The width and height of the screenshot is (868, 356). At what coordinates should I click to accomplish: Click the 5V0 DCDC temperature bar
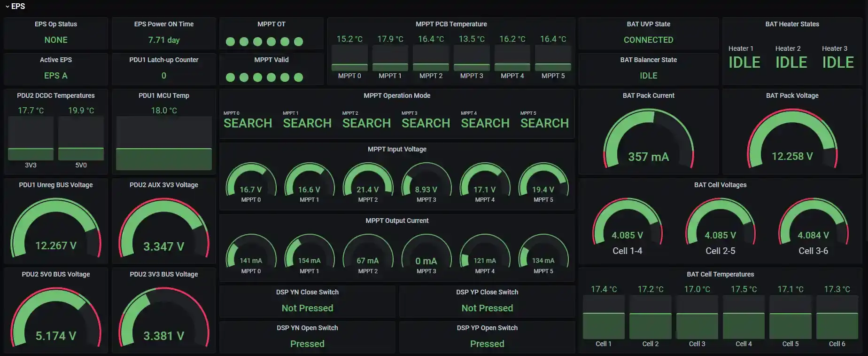coord(81,139)
